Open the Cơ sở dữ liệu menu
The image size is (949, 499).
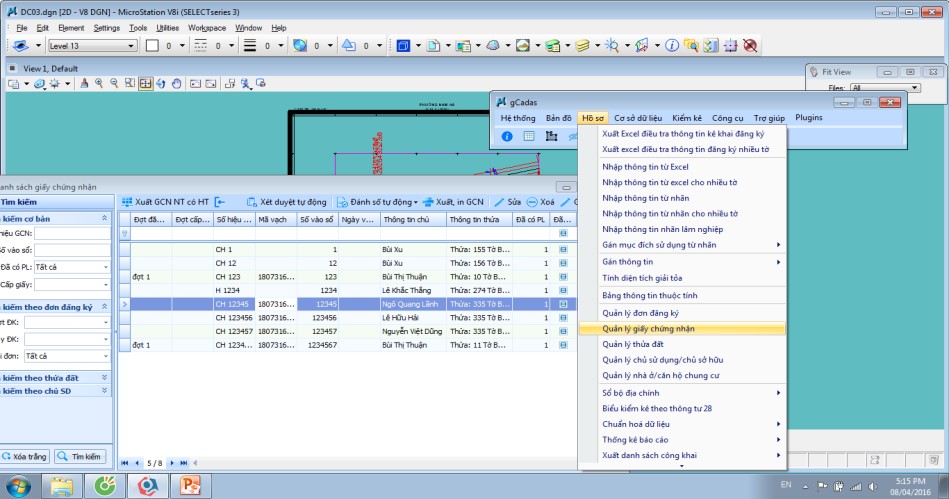coord(637,118)
